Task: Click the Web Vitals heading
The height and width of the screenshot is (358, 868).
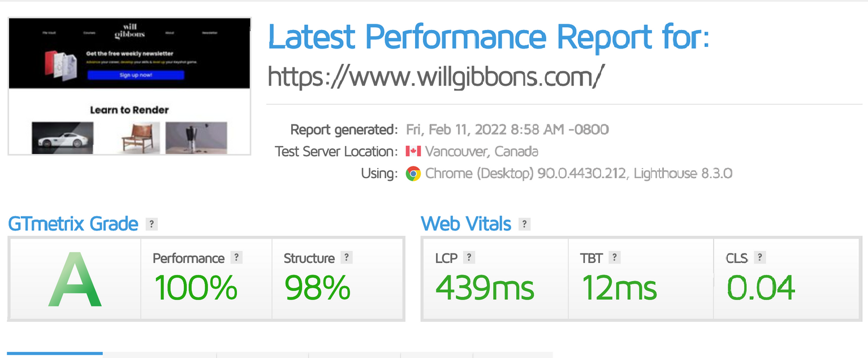Action: click(467, 224)
